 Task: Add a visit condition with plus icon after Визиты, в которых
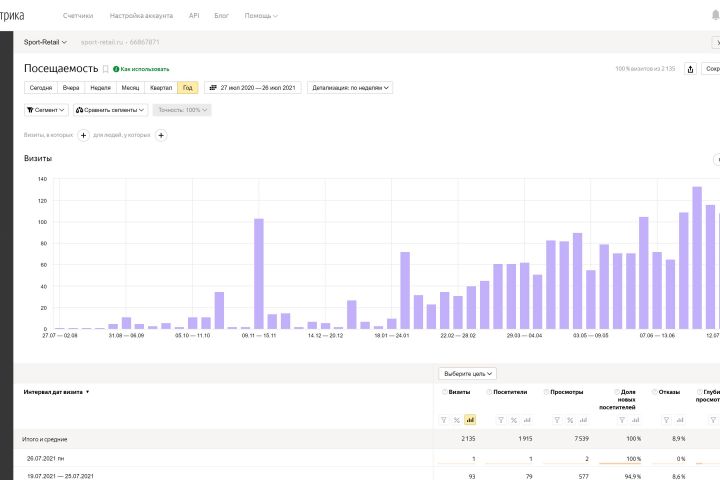tap(83, 135)
